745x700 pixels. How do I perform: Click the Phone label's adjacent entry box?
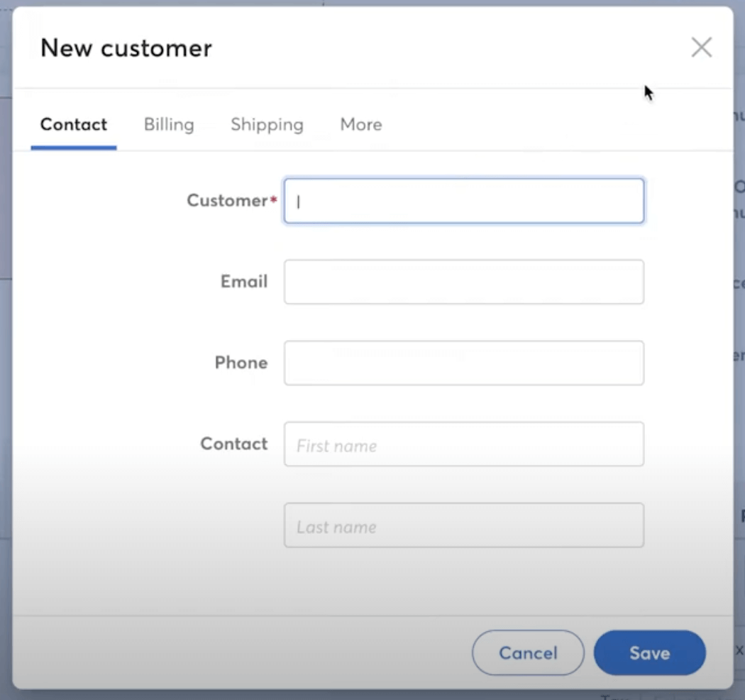(x=463, y=363)
